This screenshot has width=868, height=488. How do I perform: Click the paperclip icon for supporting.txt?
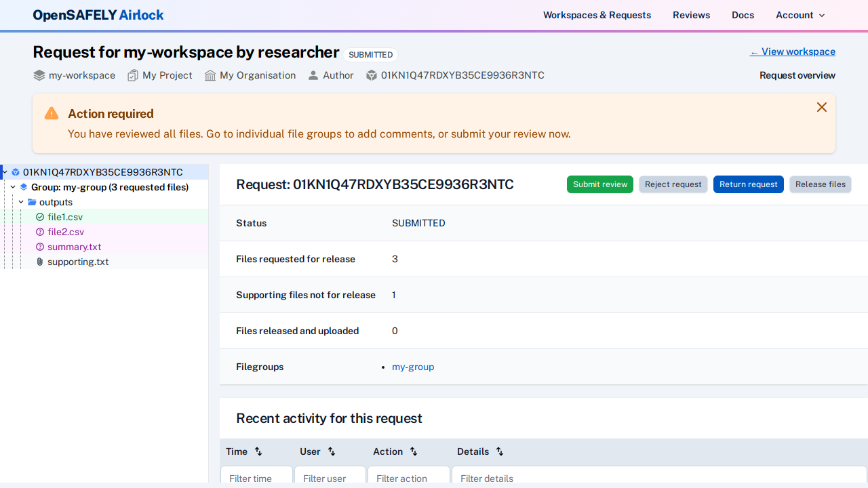pos(40,262)
